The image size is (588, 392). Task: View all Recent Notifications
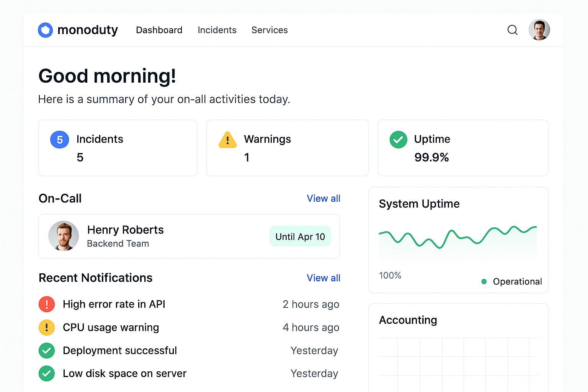[323, 278]
